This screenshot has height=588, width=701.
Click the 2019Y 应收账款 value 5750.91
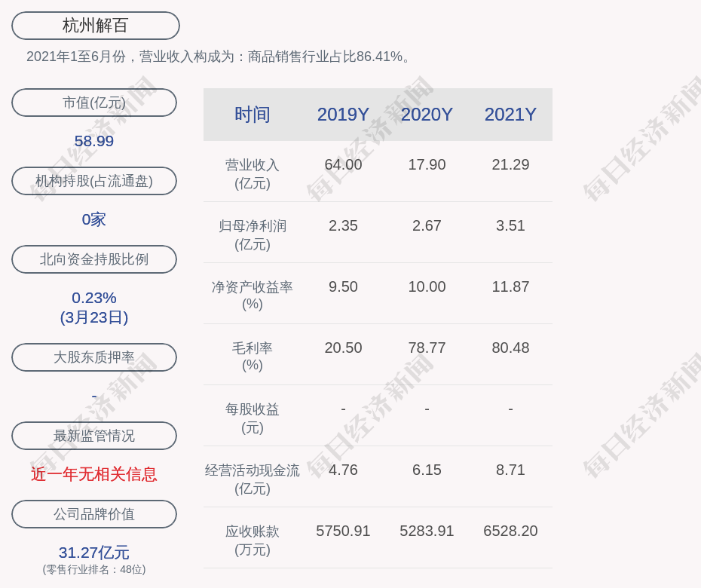pos(343,531)
